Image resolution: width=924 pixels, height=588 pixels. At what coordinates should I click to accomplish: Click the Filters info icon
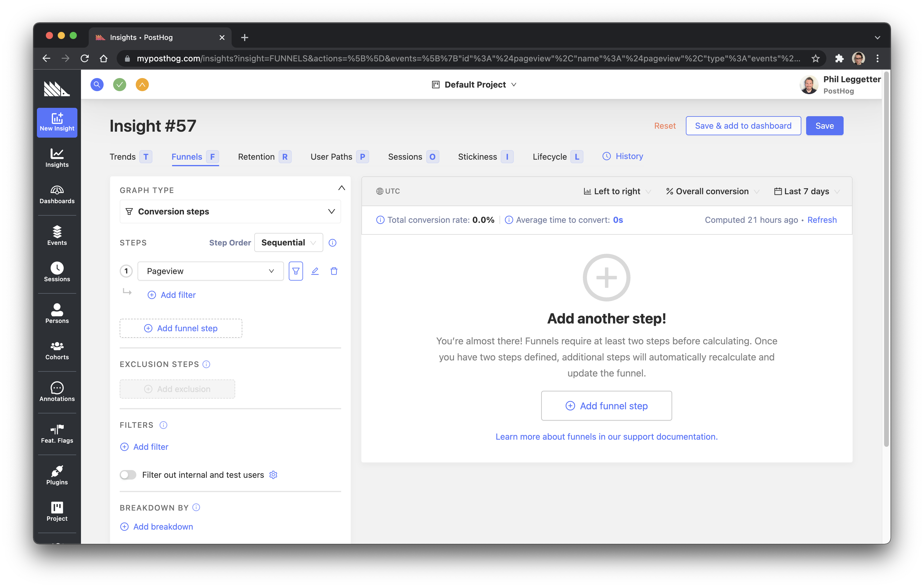[163, 425]
